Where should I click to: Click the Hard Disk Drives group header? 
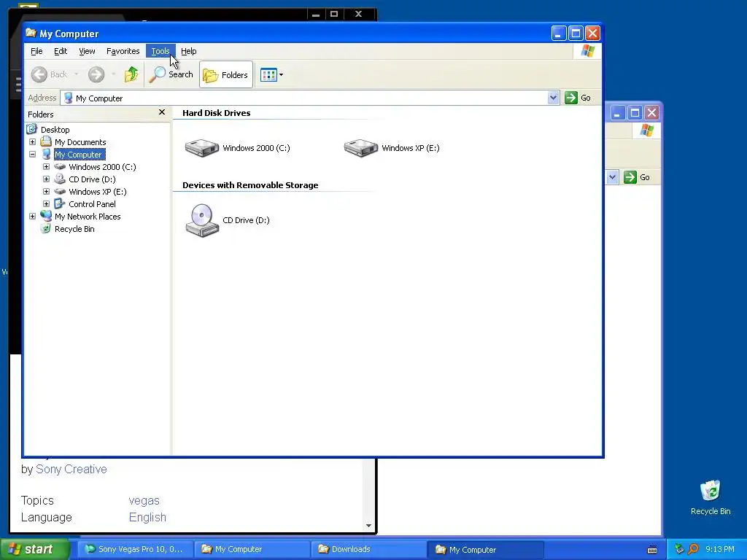point(216,113)
